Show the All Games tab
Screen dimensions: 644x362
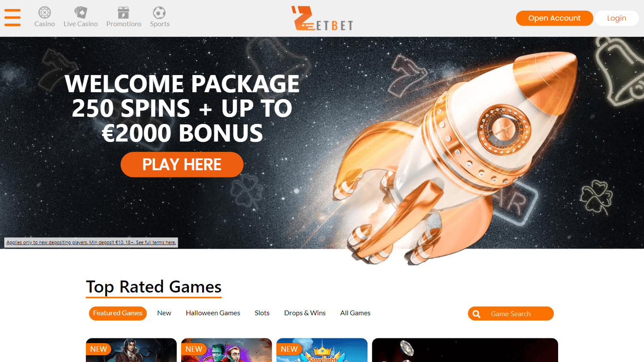(355, 313)
